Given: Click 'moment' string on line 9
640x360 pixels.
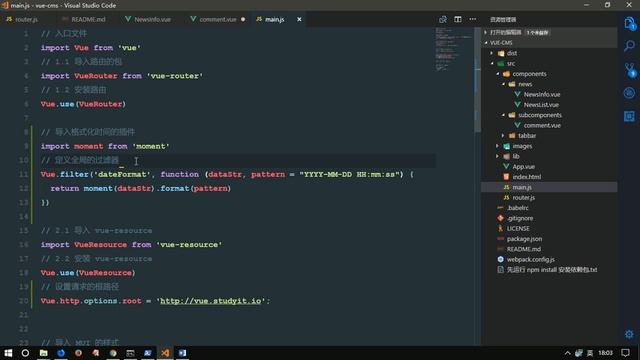Looking at the screenshot, I should pos(151,146).
